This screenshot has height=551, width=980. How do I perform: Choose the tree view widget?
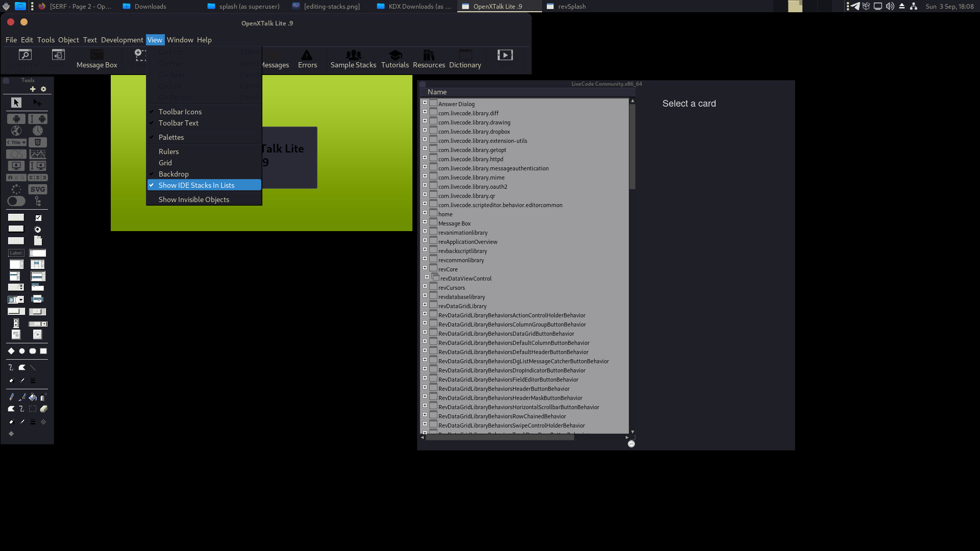coord(38,201)
